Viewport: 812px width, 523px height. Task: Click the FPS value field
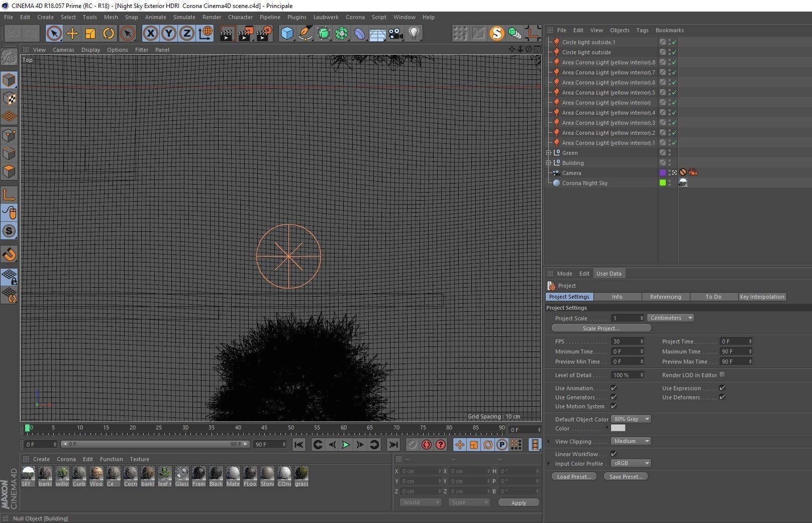coord(627,341)
